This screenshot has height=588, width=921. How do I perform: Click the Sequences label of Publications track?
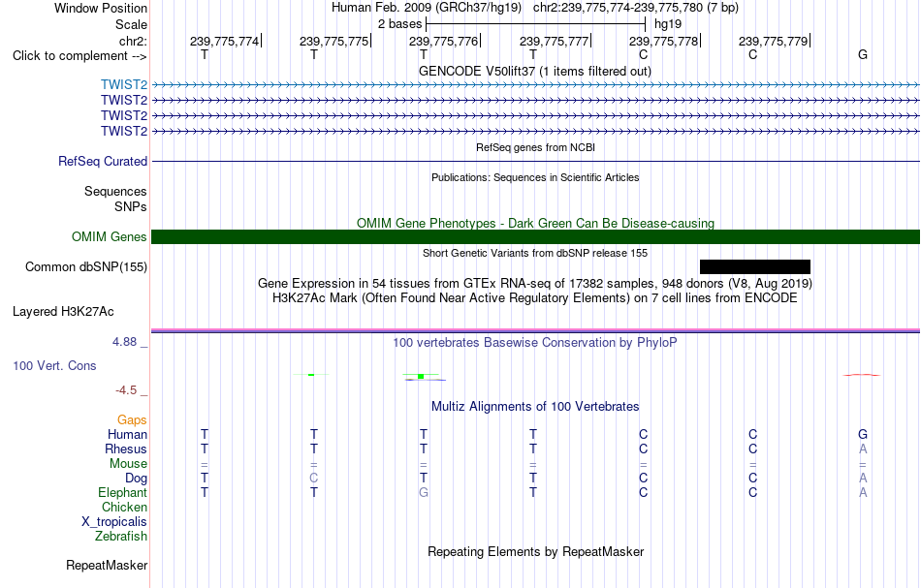tap(115, 191)
